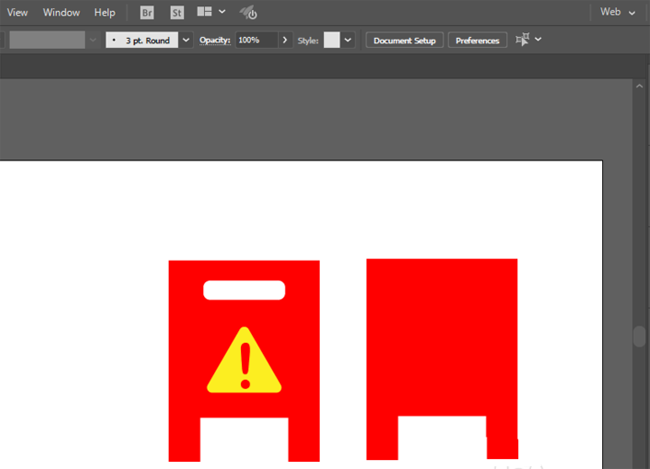
Task: Expand the align options dropdown arrow
Action: coord(539,40)
